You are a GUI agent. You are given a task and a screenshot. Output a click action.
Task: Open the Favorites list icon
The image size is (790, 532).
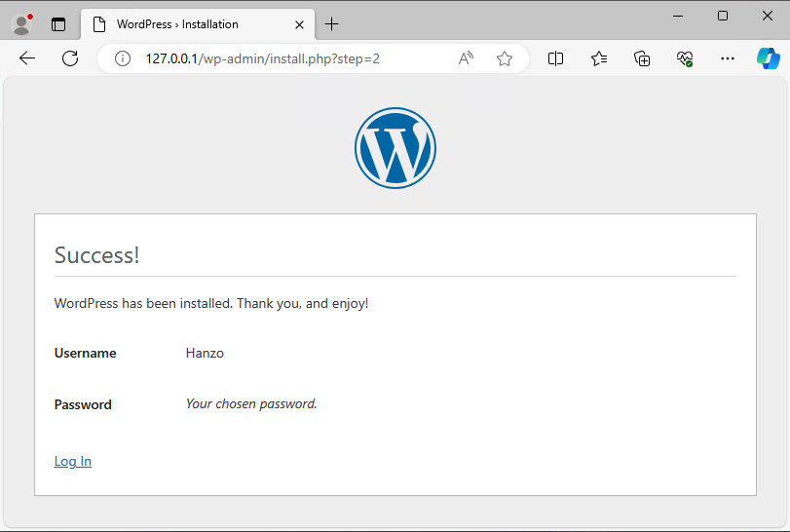[x=599, y=58]
